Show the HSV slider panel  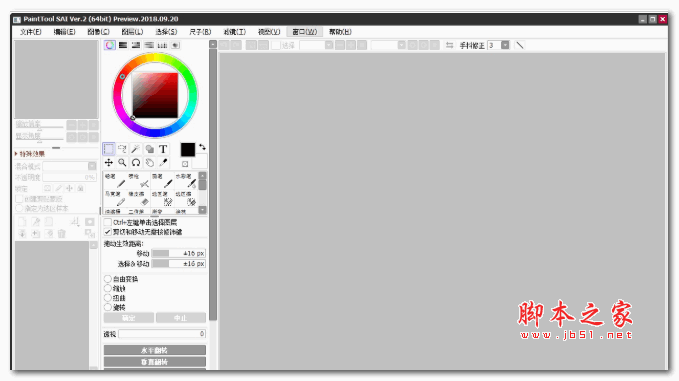click(136, 45)
